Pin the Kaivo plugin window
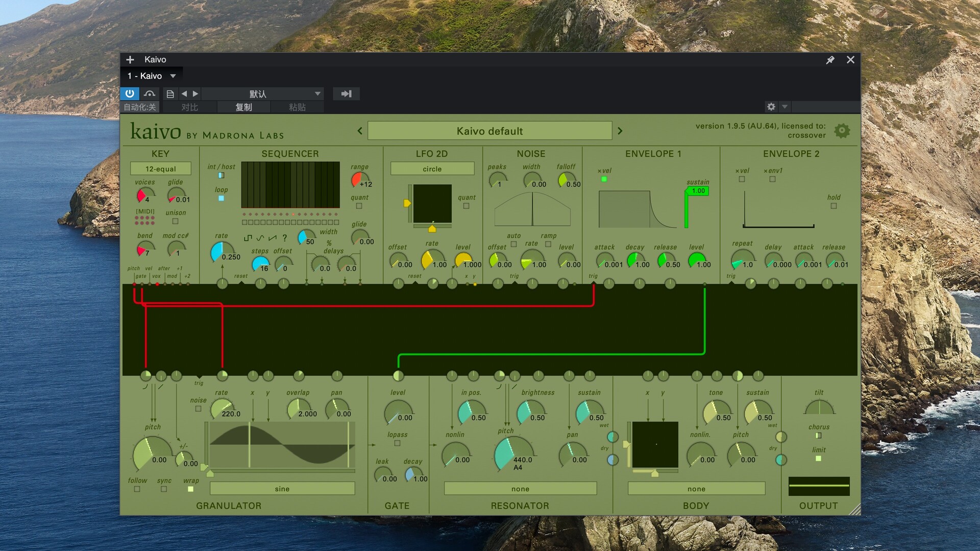The width and height of the screenshot is (980, 551). pyautogui.click(x=830, y=60)
